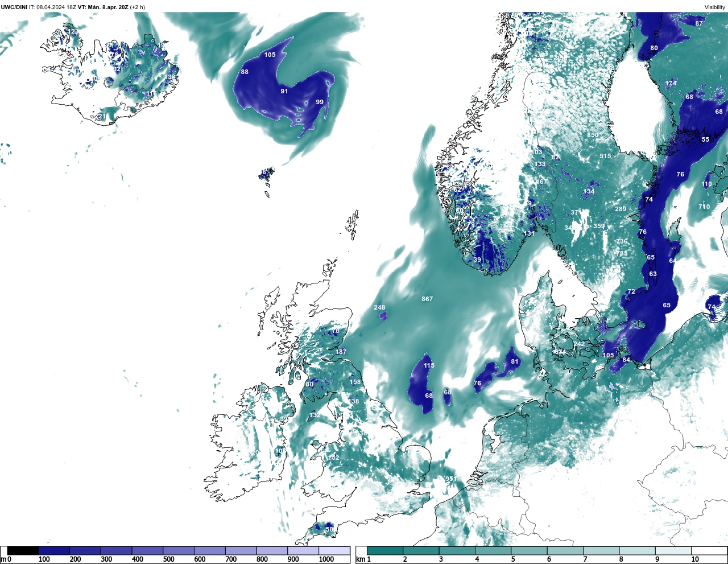Click the '64' value in the Baltic fog band

pyautogui.click(x=673, y=261)
